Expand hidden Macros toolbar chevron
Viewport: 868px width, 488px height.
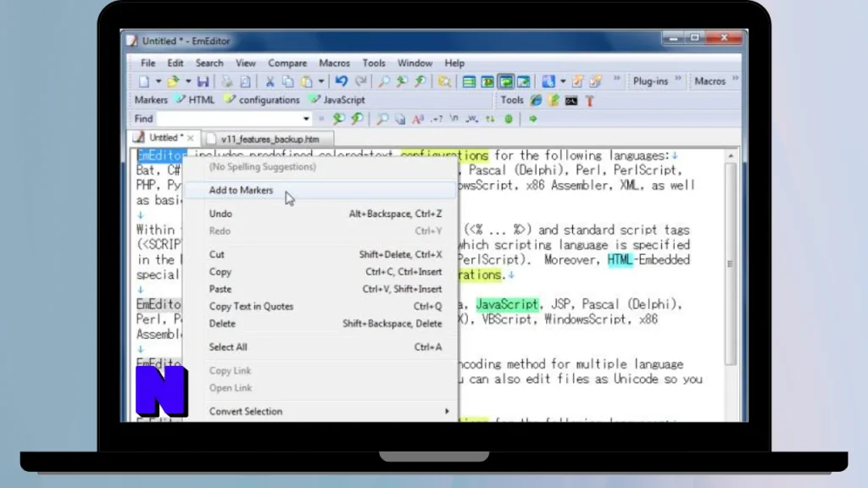[x=735, y=79]
